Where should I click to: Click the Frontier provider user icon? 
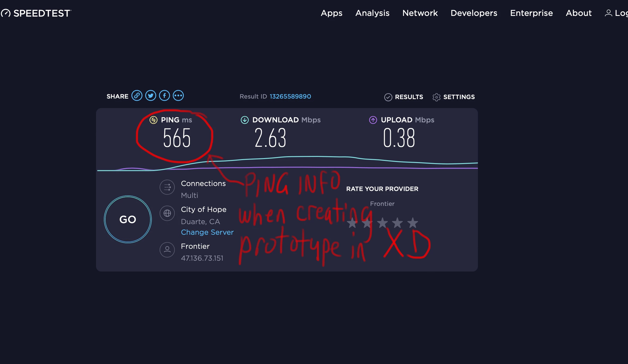167,250
